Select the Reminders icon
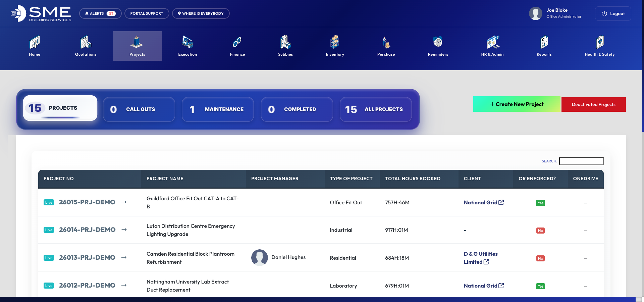 click(x=437, y=46)
